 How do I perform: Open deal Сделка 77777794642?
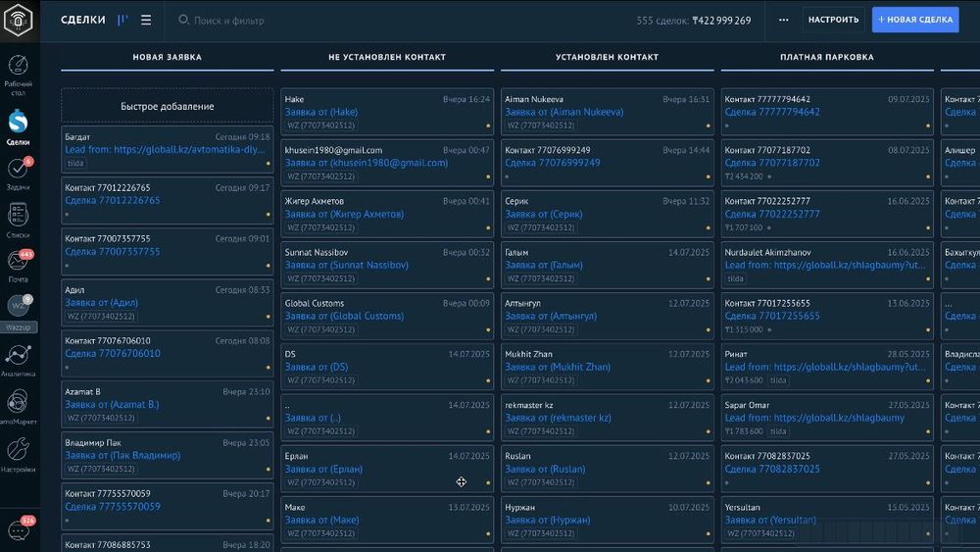point(772,112)
